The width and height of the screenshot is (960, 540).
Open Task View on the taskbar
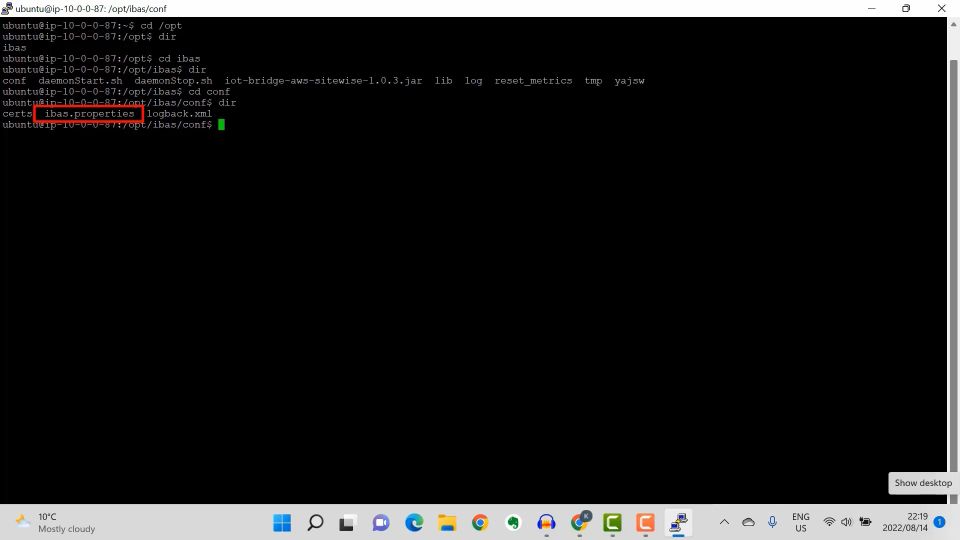pos(348,522)
